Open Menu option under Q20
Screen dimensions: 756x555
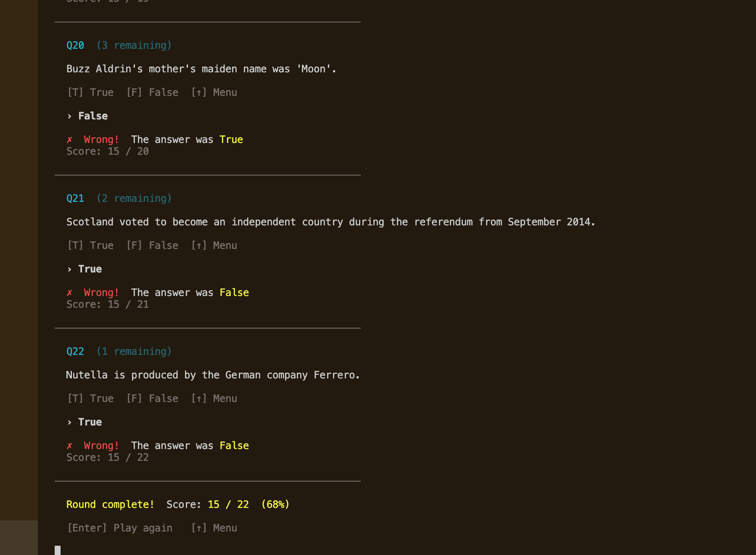tap(214, 92)
